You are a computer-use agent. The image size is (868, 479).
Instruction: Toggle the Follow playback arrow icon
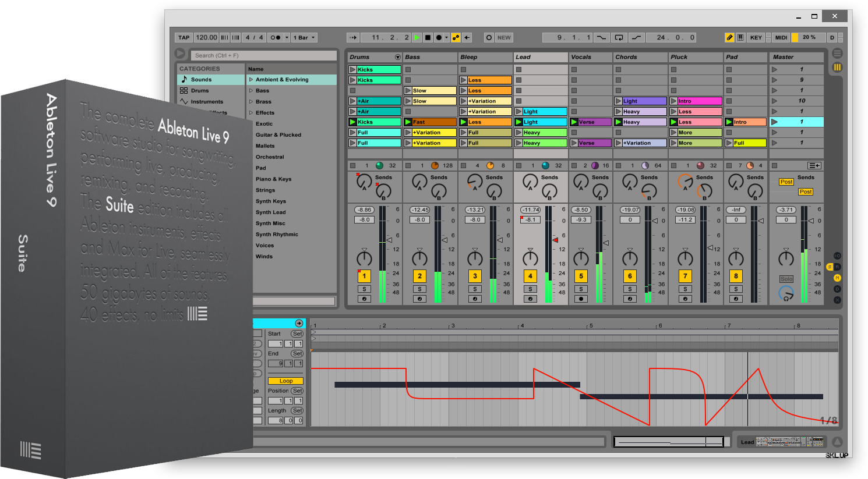(353, 37)
